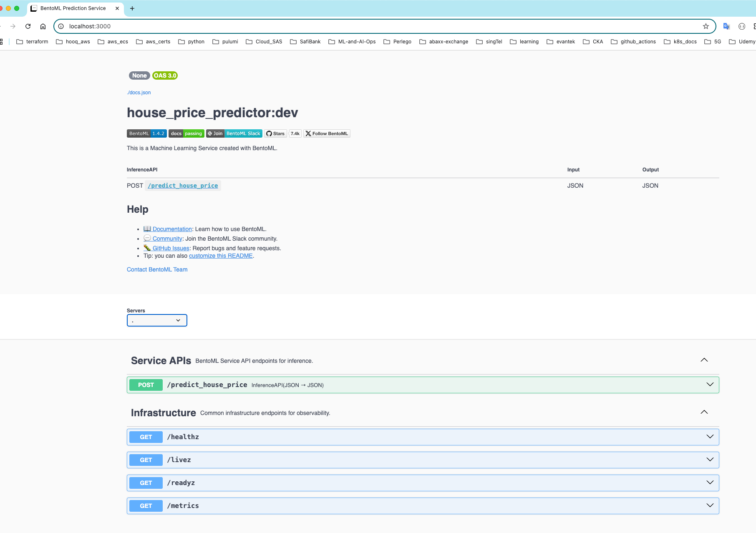Open the singTel bookmarks folder
This screenshot has width=756, height=533.
click(x=489, y=42)
